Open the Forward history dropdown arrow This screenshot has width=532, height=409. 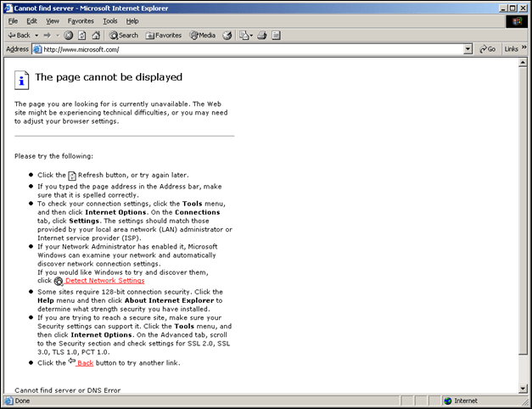click(58, 36)
